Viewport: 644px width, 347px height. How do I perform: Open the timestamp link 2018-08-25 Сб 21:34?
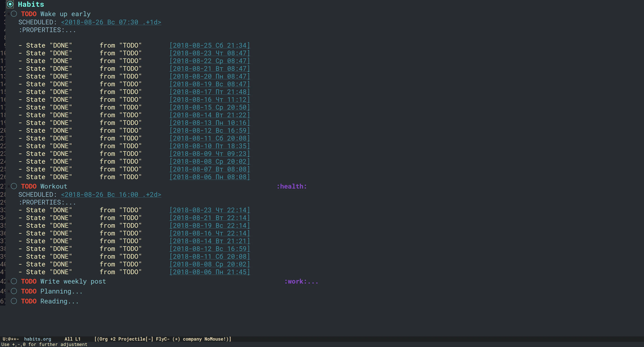pos(210,46)
